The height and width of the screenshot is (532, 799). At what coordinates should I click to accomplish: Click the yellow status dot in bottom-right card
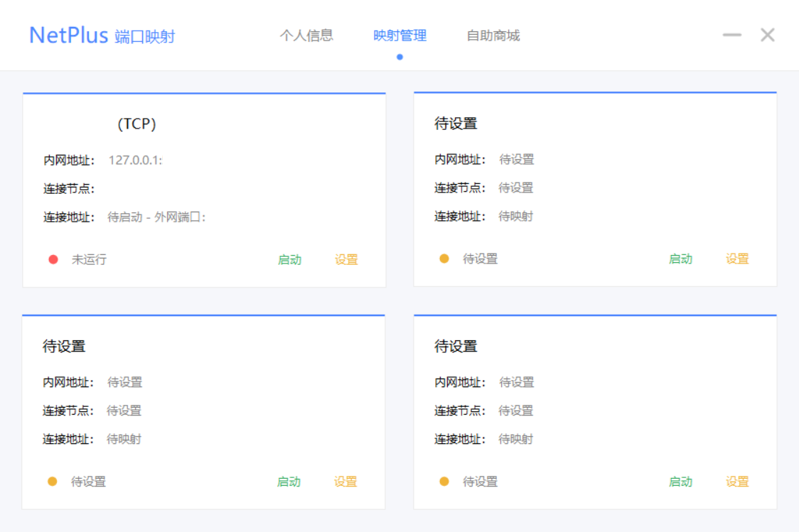pyautogui.click(x=444, y=482)
